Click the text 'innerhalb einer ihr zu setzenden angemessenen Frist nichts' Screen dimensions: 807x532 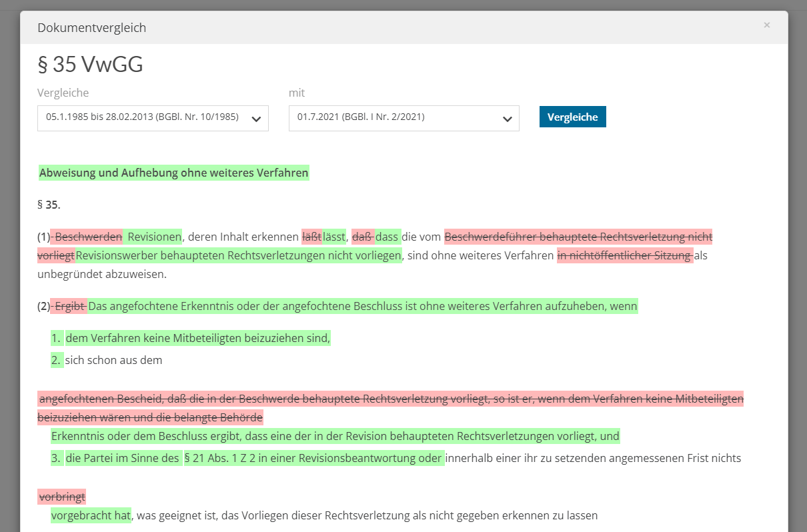(594, 459)
